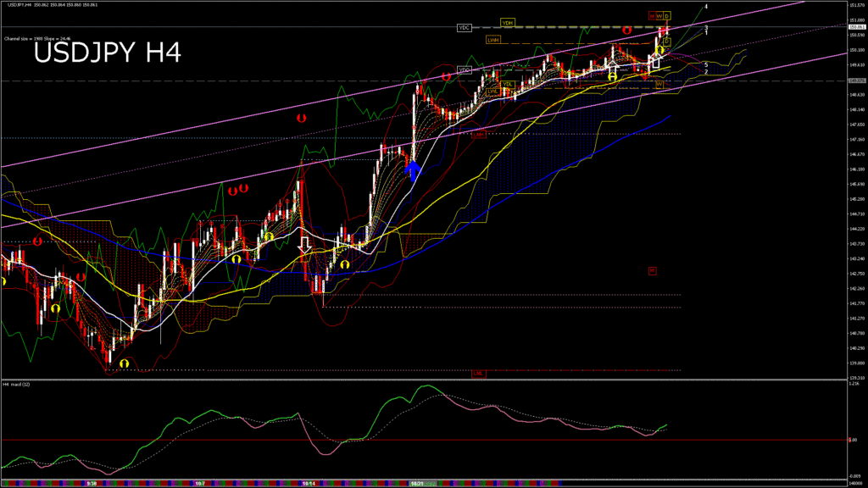Select the M box in the M W D row
This screenshot has height=488, width=868.
click(652, 16)
